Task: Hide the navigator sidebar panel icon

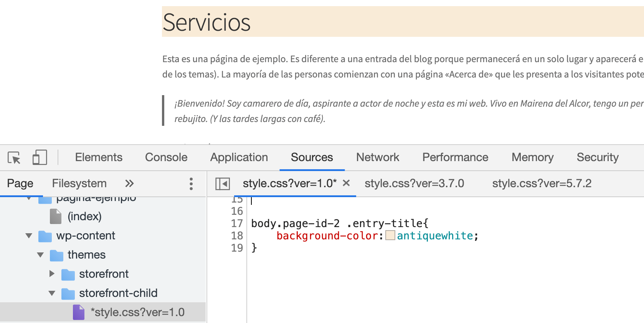Action: 223,184
